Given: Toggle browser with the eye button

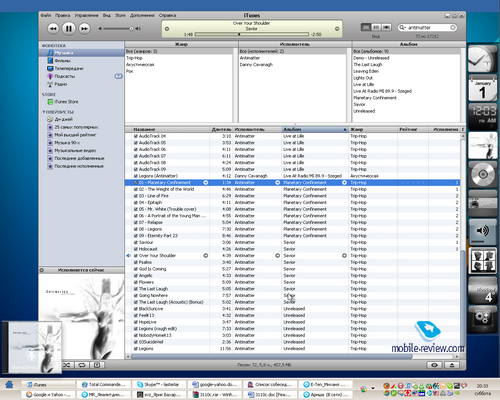Looking at the screenshot, I should point(434,365).
